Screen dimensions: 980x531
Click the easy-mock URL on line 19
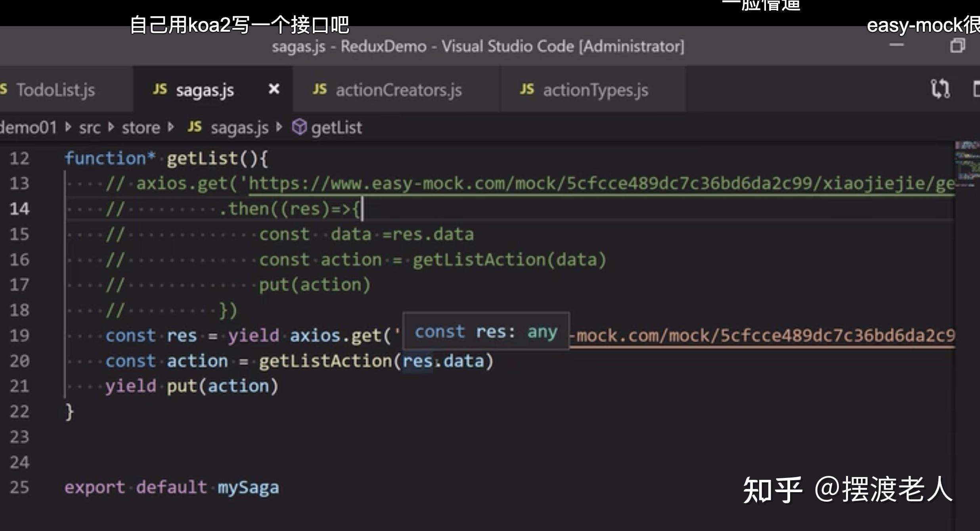pyautogui.click(x=762, y=336)
